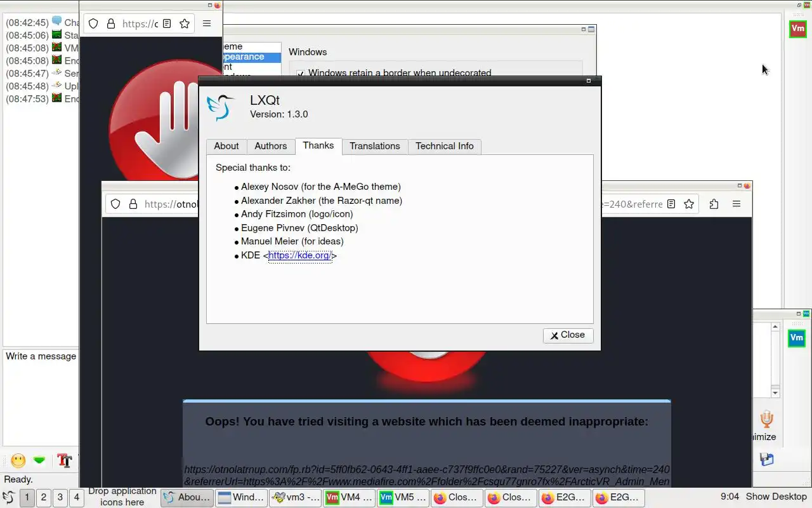The width and height of the screenshot is (812, 508).
Task: Select the (08:45:47) log entry
Action: click(x=42, y=74)
